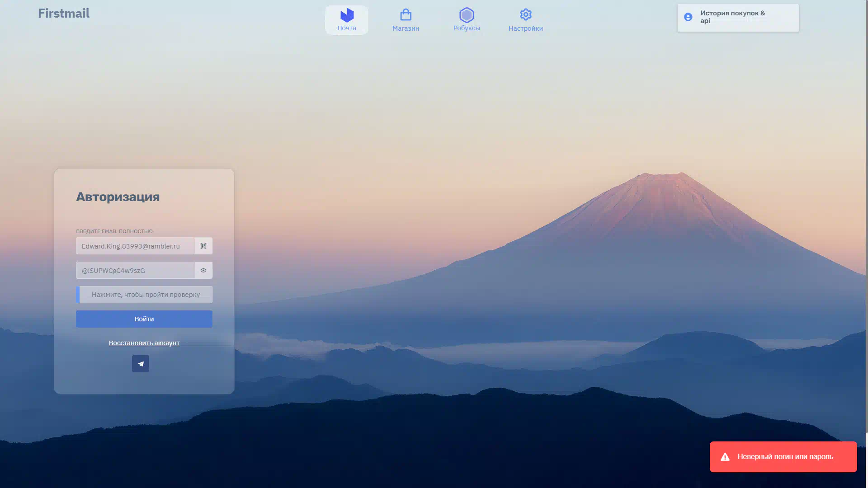Viewport: 868px width, 488px height.
Task: Click the Робуксы hexagon icon
Action: coord(467,15)
